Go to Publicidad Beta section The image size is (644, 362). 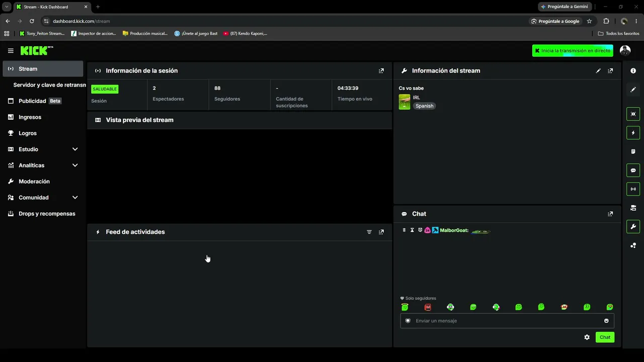pos(43,101)
